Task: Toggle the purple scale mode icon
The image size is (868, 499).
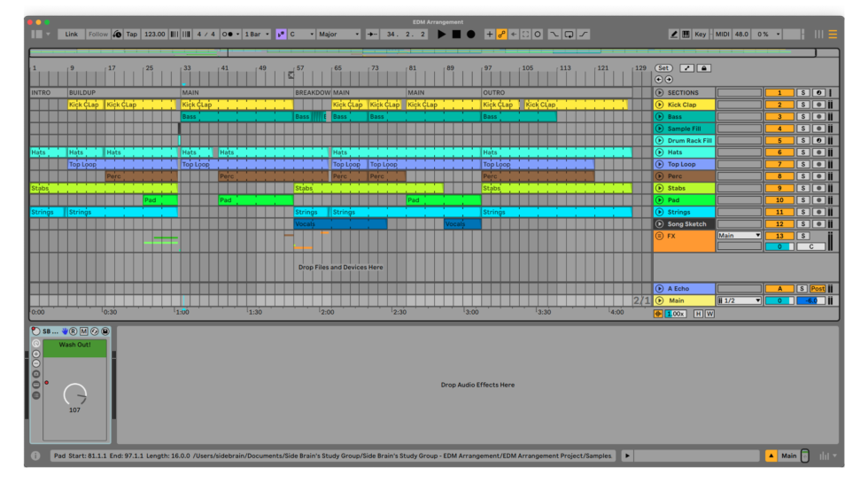Action: [282, 35]
